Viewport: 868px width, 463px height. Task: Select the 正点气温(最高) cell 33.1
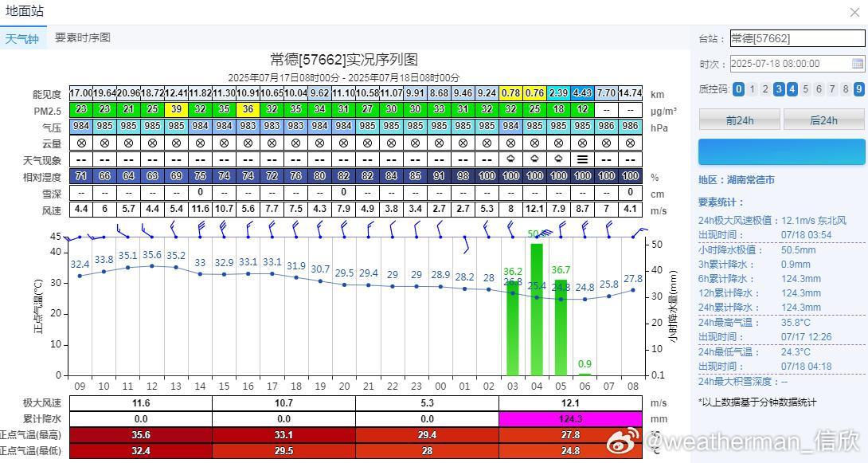pyautogui.click(x=283, y=435)
